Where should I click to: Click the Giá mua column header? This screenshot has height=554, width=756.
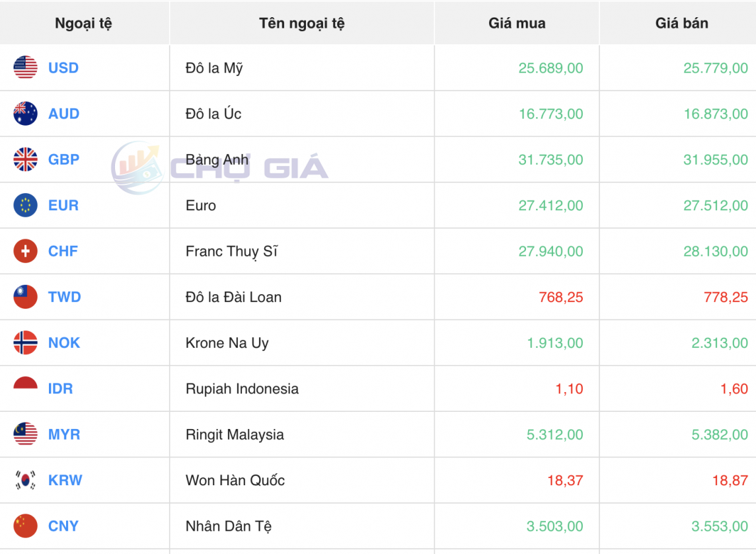(x=517, y=23)
